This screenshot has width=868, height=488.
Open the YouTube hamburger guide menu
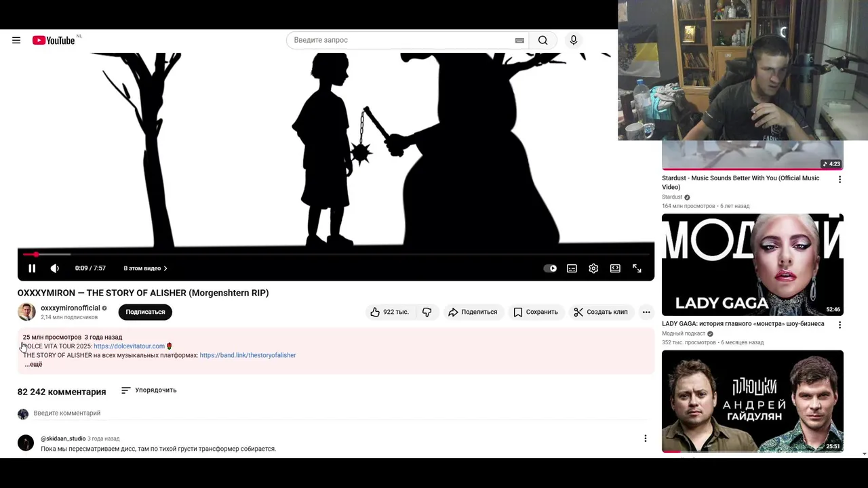click(16, 40)
